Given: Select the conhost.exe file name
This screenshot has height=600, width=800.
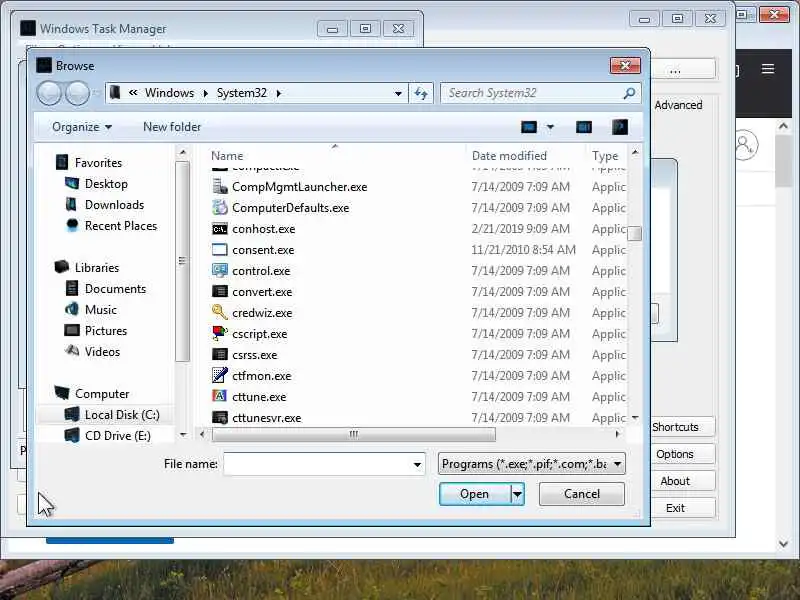Looking at the screenshot, I should coord(264,229).
